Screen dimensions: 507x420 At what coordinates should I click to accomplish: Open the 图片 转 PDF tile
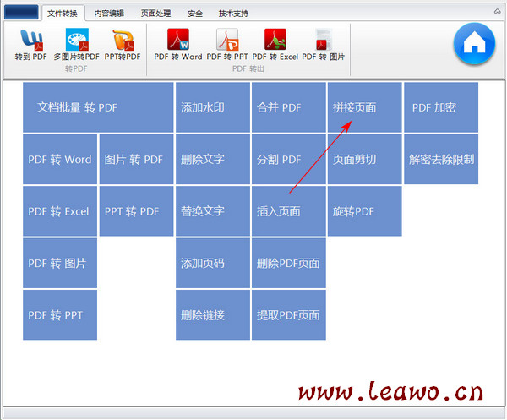point(136,160)
